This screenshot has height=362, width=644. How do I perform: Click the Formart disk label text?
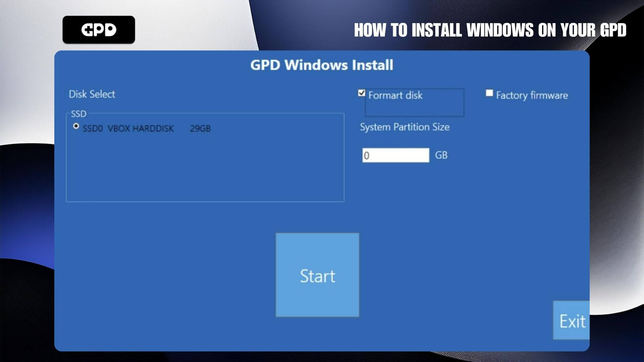(x=395, y=96)
